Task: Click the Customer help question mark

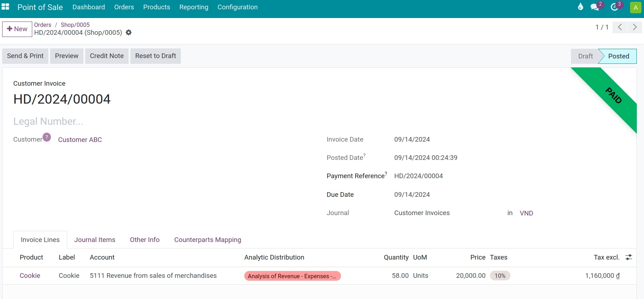Action: (x=47, y=137)
